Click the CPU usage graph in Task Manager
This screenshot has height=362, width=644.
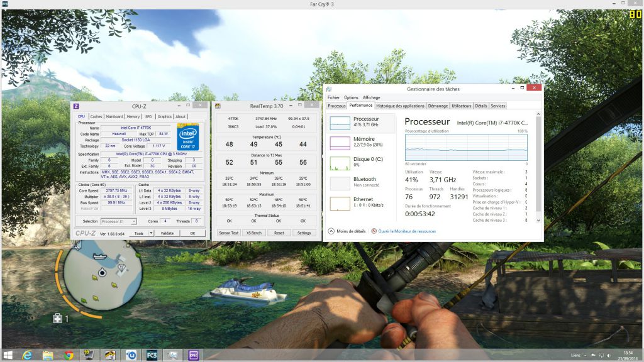466,147
